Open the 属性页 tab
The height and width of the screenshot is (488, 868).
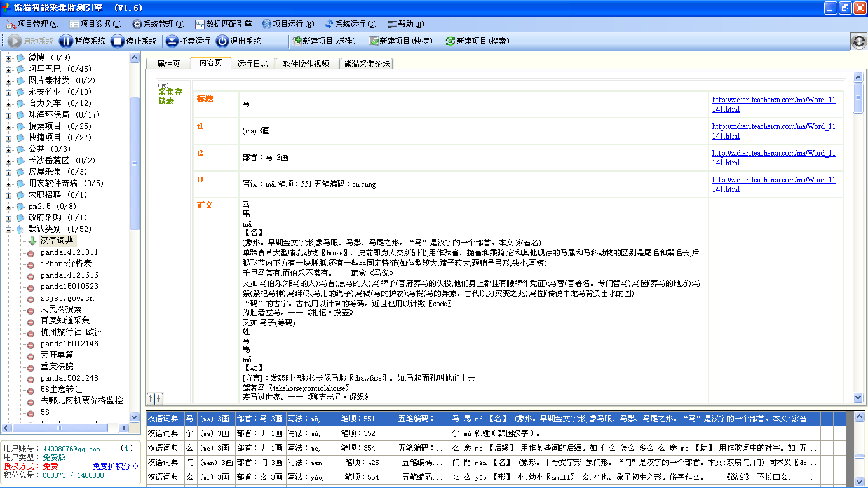pos(168,64)
